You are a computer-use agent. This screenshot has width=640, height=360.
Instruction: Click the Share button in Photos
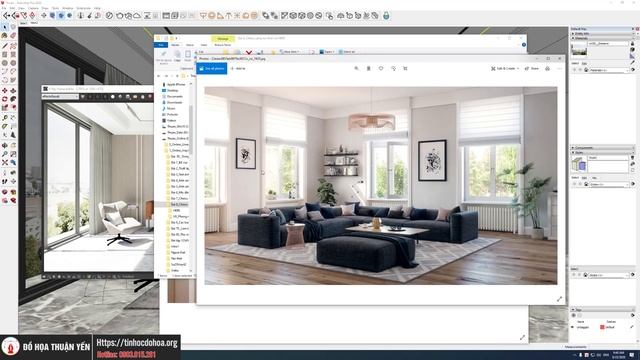click(532, 69)
